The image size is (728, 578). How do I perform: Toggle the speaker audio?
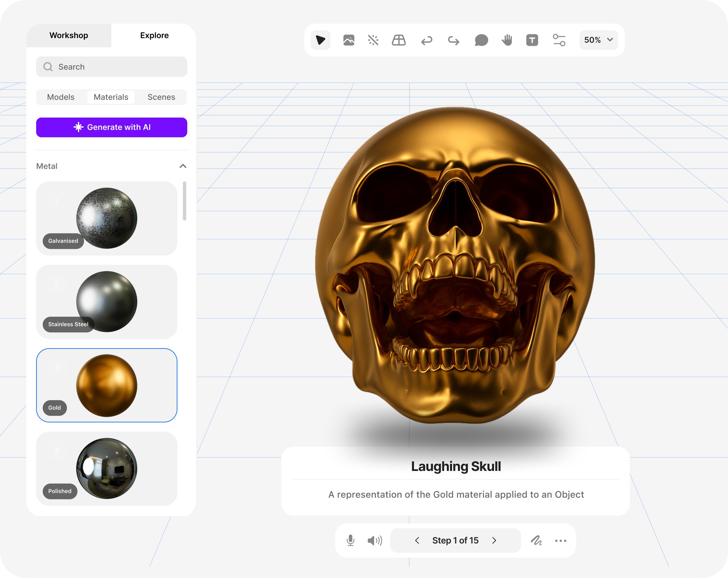[x=375, y=541]
